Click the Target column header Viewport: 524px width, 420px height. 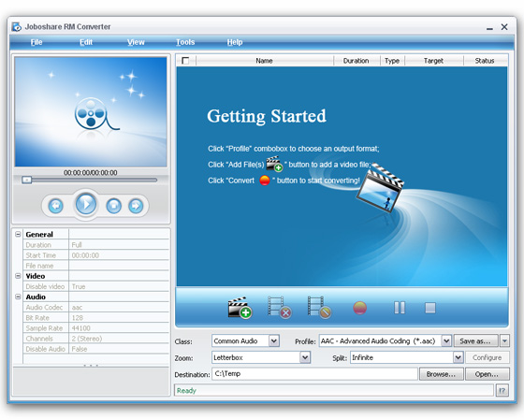(433, 61)
